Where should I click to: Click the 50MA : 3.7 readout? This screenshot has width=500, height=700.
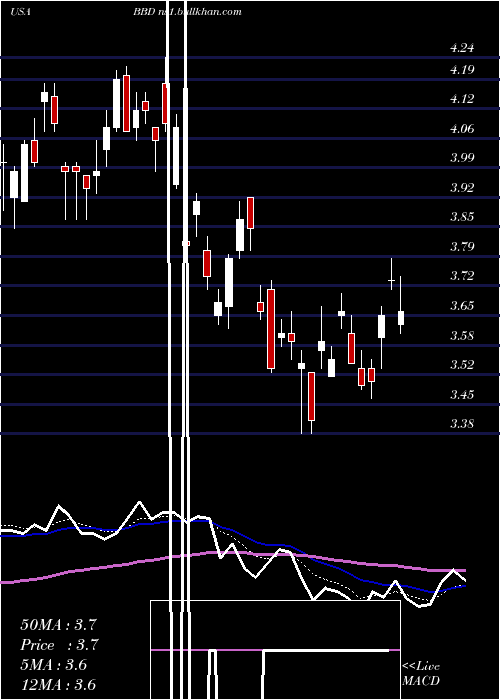click(58, 625)
